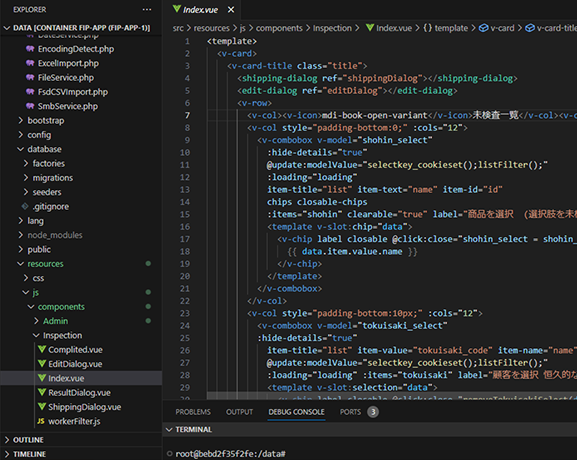Collapse the TERMINAL section header
The image size is (577, 460).
tap(169, 429)
